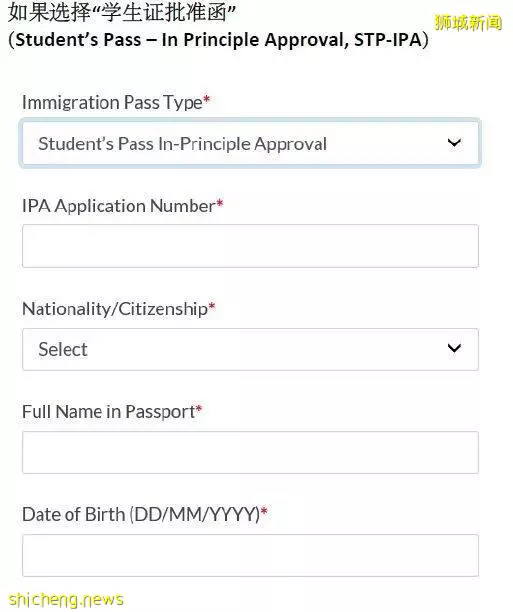The image size is (513, 612).
Task: Select the Date of Birth input box
Action: 250,556
